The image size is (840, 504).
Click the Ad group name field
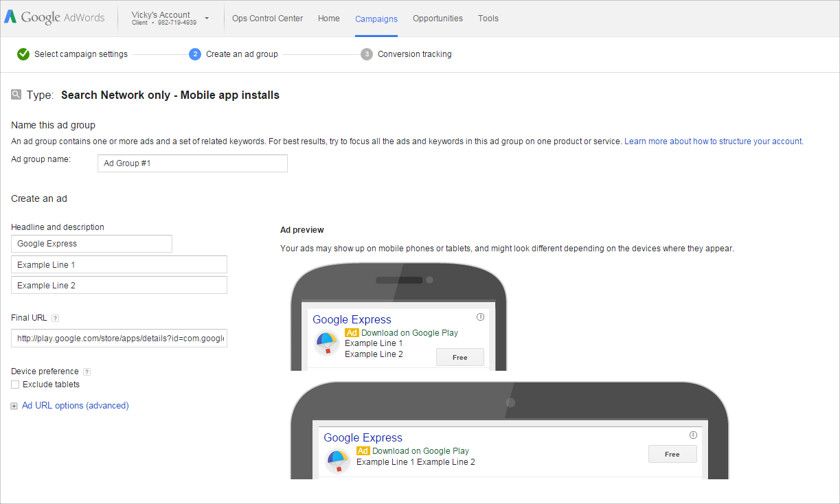click(192, 163)
